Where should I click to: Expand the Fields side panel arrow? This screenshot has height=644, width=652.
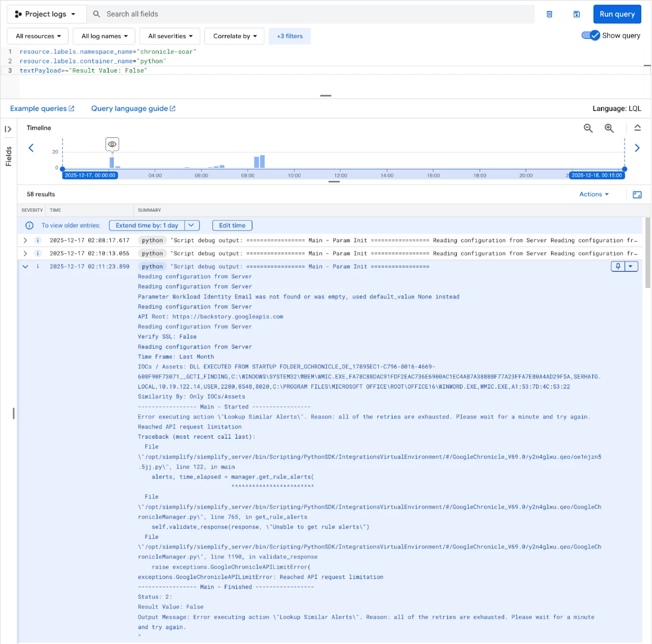(x=8, y=129)
